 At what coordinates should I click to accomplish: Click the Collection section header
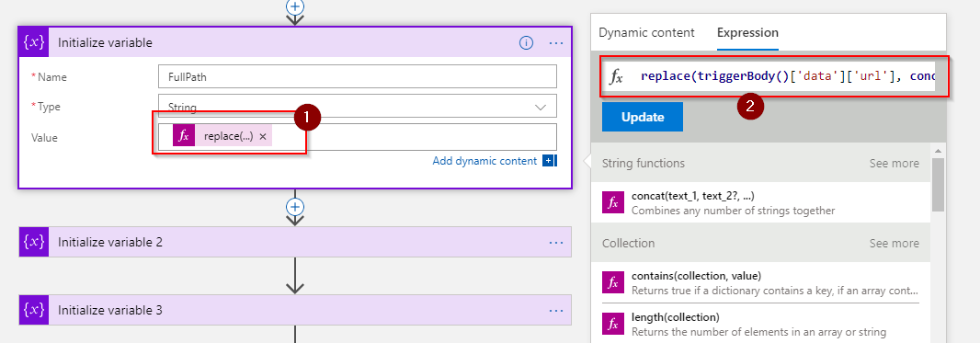(760, 243)
